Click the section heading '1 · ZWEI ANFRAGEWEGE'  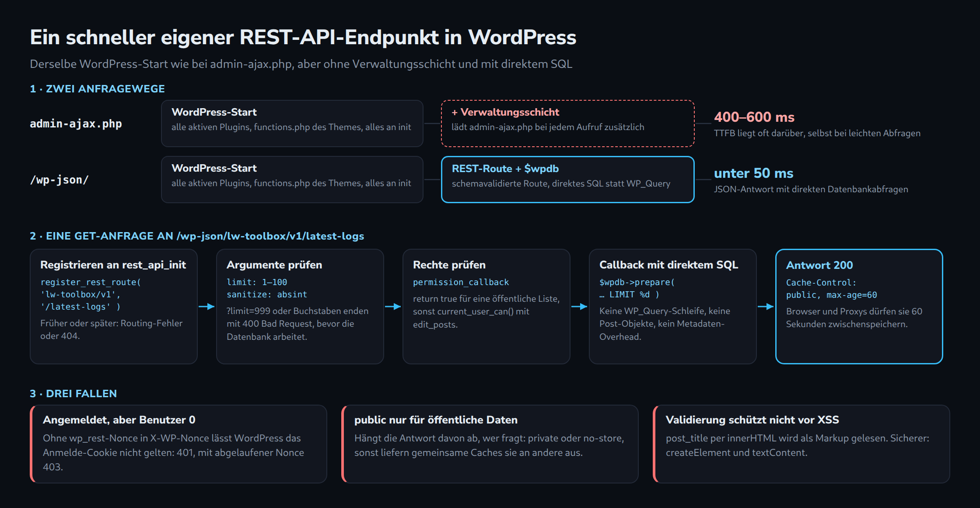[x=97, y=89]
